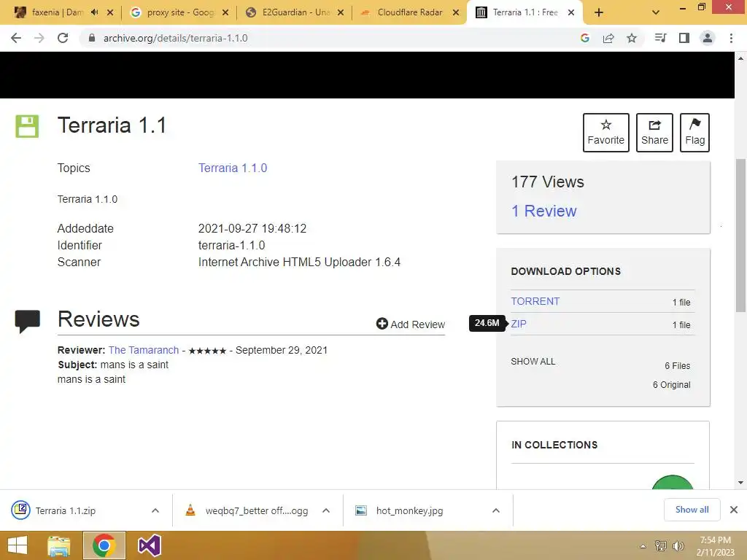747x560 pixels.
Task: Open the Terraria 1.1.0 topic link
Action: click(x=233, y=168)
